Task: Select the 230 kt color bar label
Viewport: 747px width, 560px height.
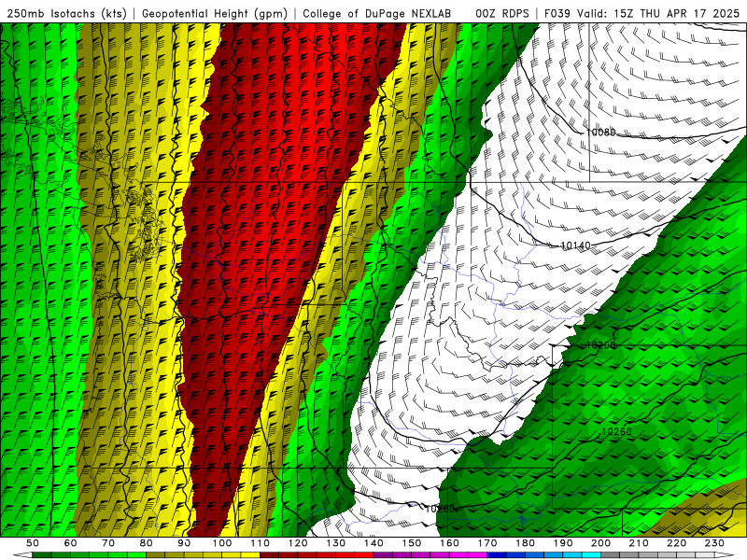Action: [714, 543]
